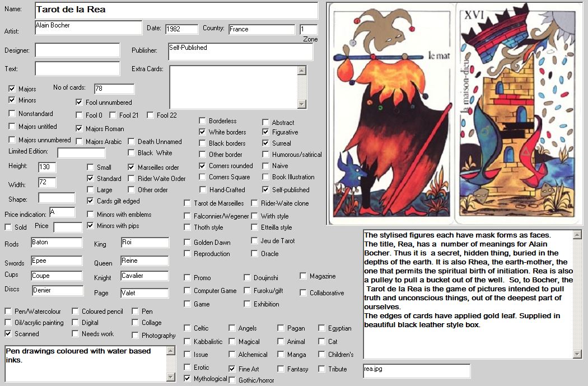The image size is (588, 386).
Task: Tick the Rider Waite Order checkbox
Action: [132, 179]
